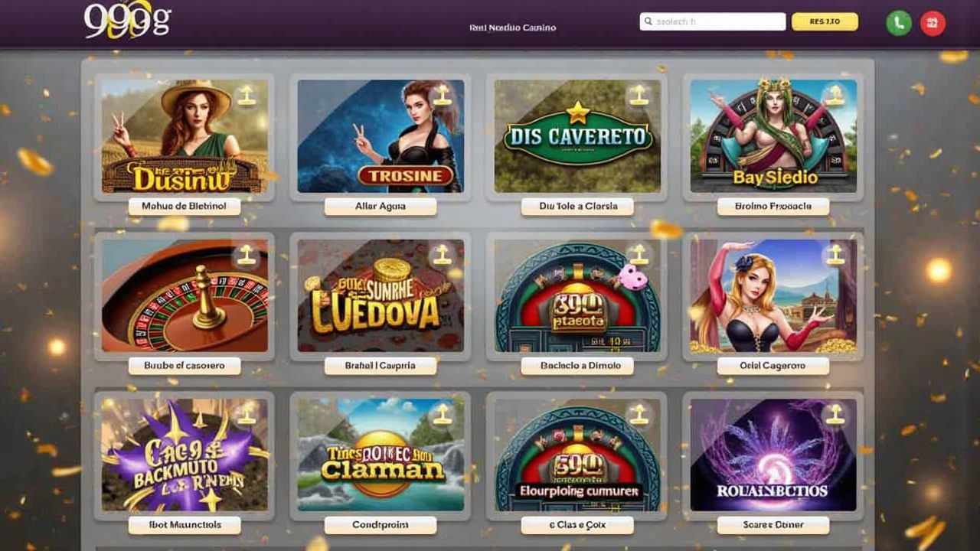Open the Real Casino header link
The width and height of the screenshot is (980, 551).
(x=512, y=28)
